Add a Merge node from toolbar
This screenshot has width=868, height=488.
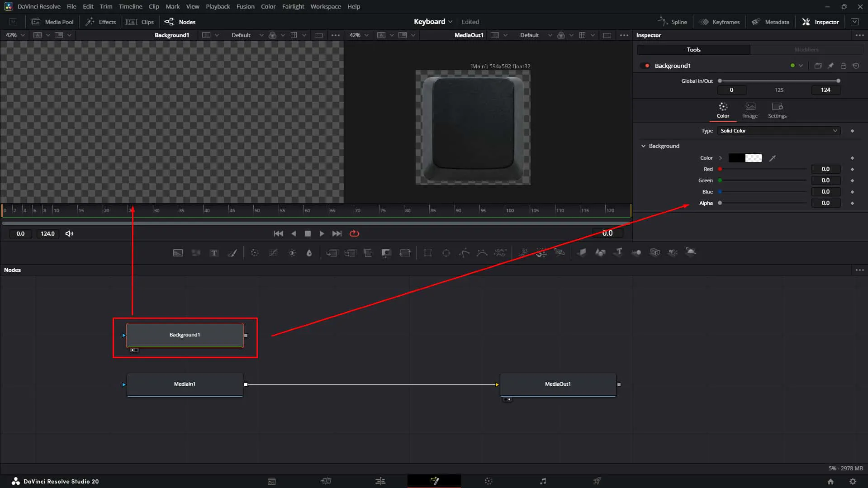click(x=332, y=253)
